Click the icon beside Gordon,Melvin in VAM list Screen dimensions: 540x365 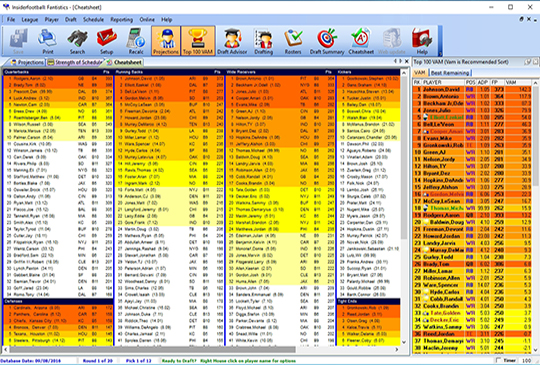click(x=426, y=194)
